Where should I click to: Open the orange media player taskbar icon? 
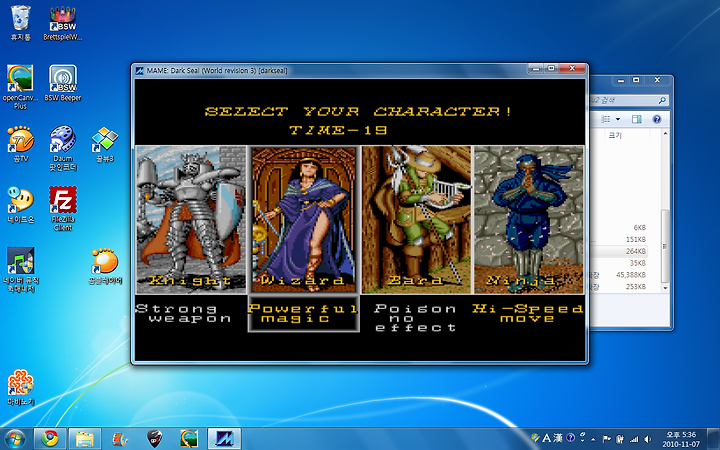click(x=120, y=439)
